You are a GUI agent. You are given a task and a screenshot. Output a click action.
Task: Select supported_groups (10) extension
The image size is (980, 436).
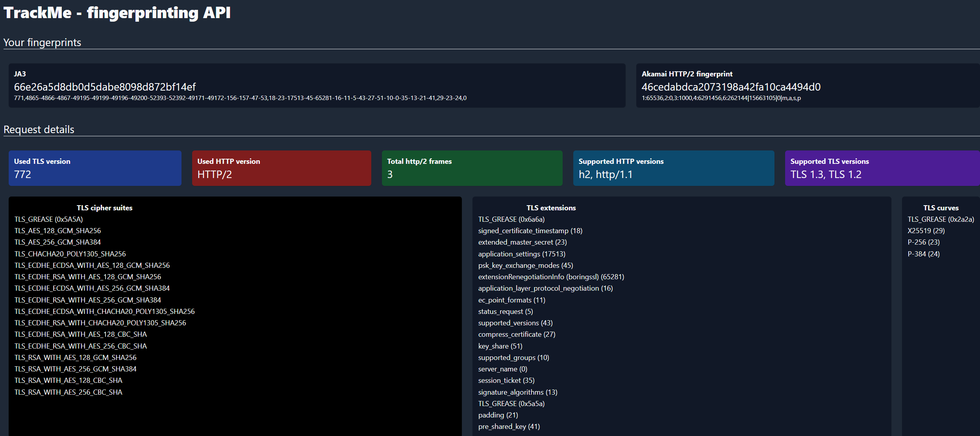tap(514, 358)
